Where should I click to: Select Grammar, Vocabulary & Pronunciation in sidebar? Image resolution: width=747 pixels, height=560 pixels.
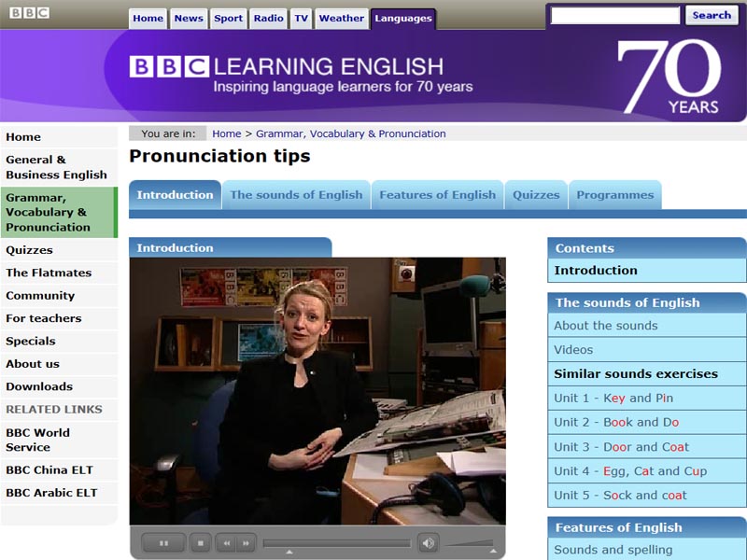(x=59, y=213)
